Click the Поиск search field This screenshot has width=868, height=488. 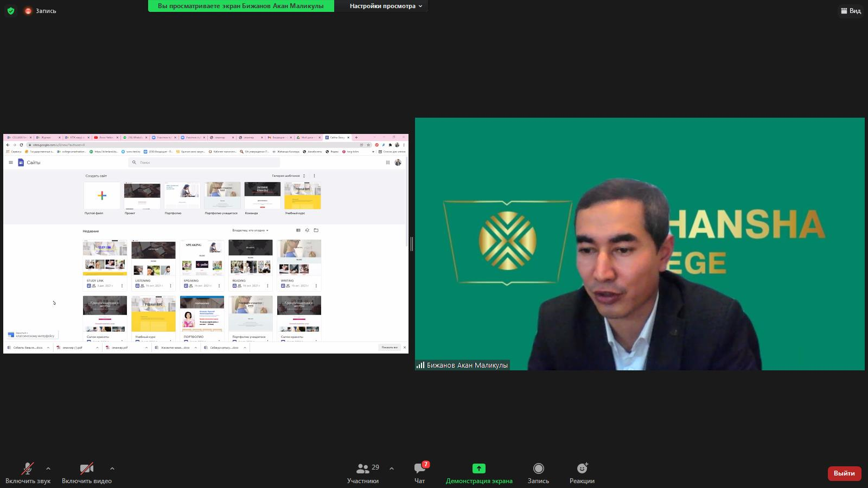click(204, 162)
